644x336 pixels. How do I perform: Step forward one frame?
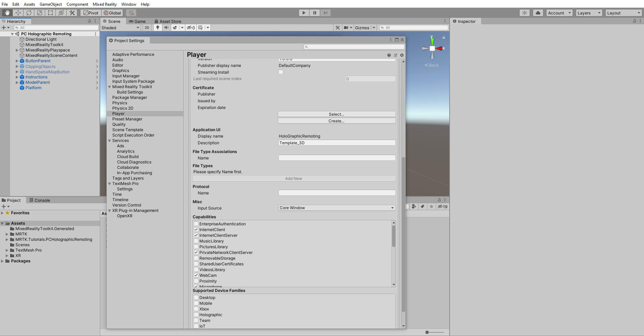(x=325, y=13)
